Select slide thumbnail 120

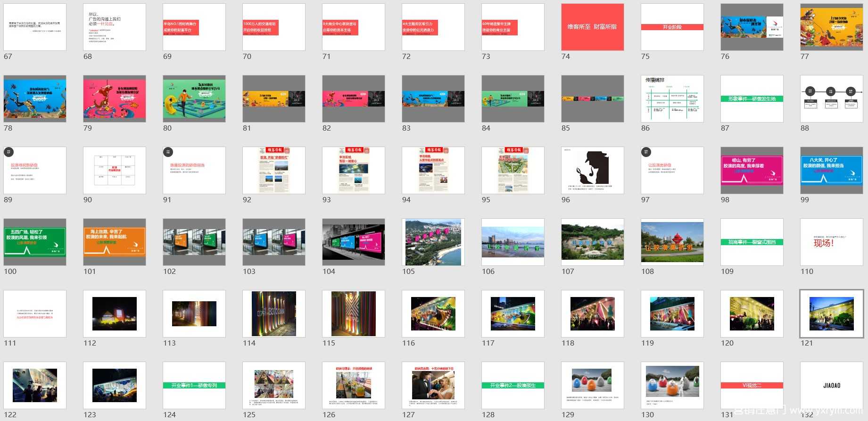[x=752, y=314]
